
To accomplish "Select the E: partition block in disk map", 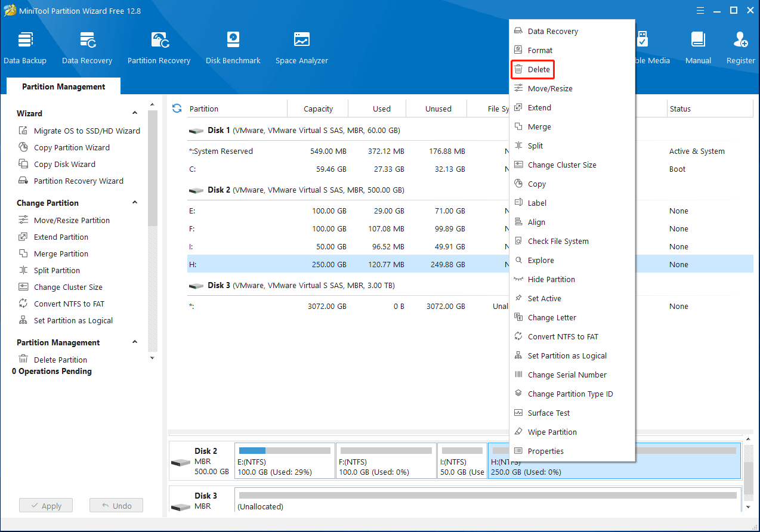I will (x=285, y=461).
